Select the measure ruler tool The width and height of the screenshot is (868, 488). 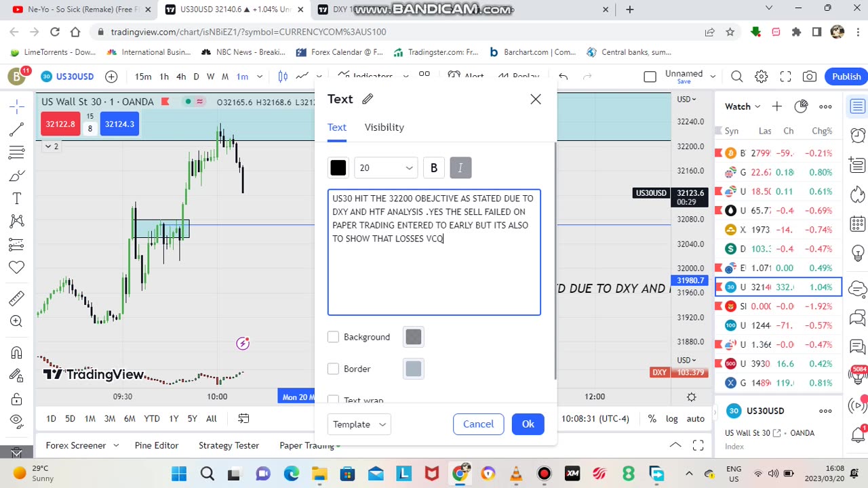coord(17,298)
